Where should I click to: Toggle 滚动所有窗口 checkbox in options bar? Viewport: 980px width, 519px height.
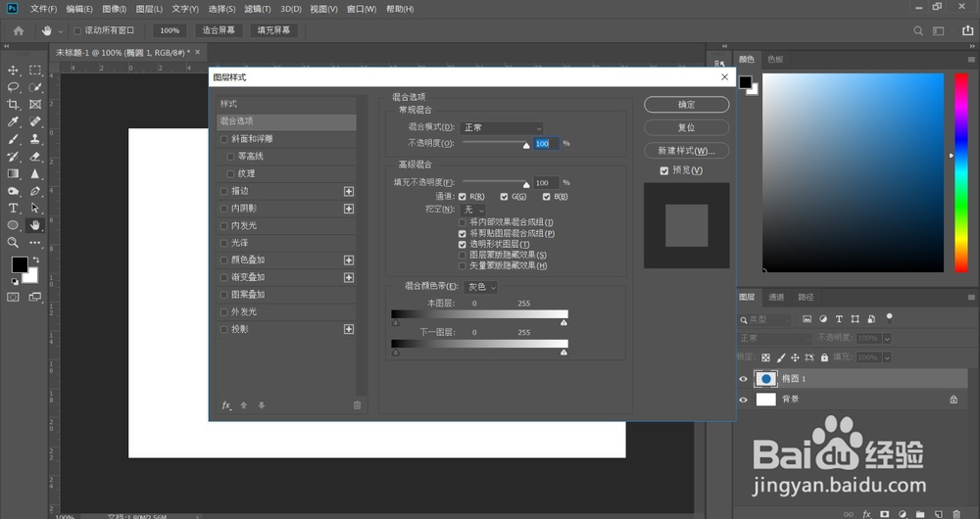77,30
